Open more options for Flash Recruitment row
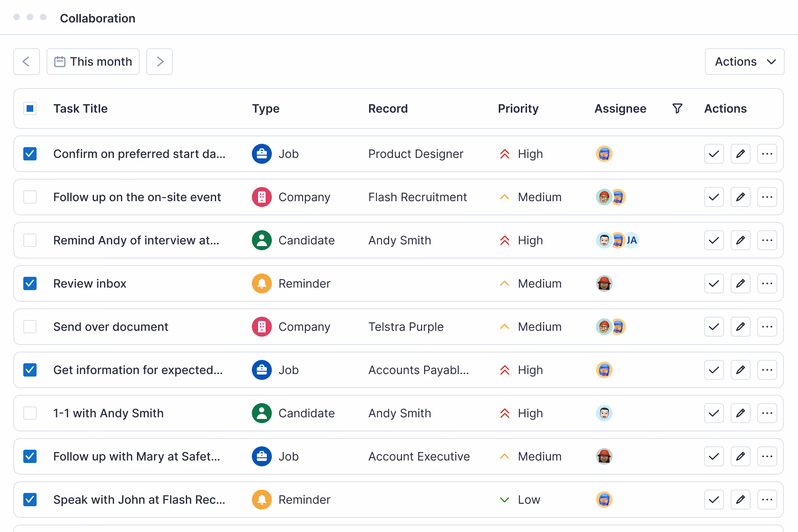This screenshot has width=798, height=532. point(767,197)
